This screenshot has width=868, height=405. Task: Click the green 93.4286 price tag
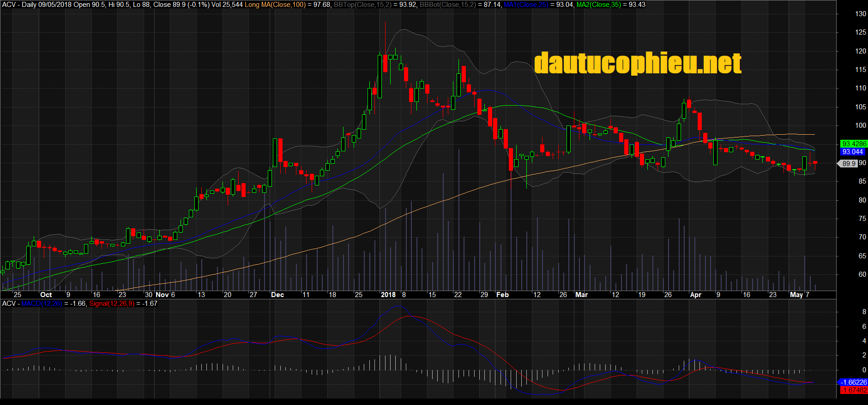(x=854, y=144)
